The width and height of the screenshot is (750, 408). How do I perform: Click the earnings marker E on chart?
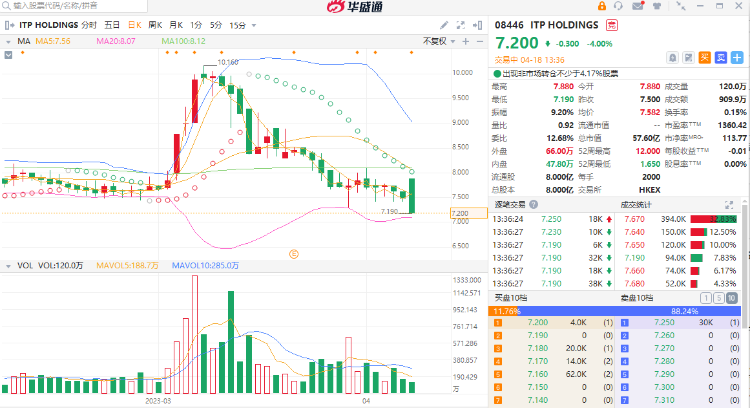294,254
